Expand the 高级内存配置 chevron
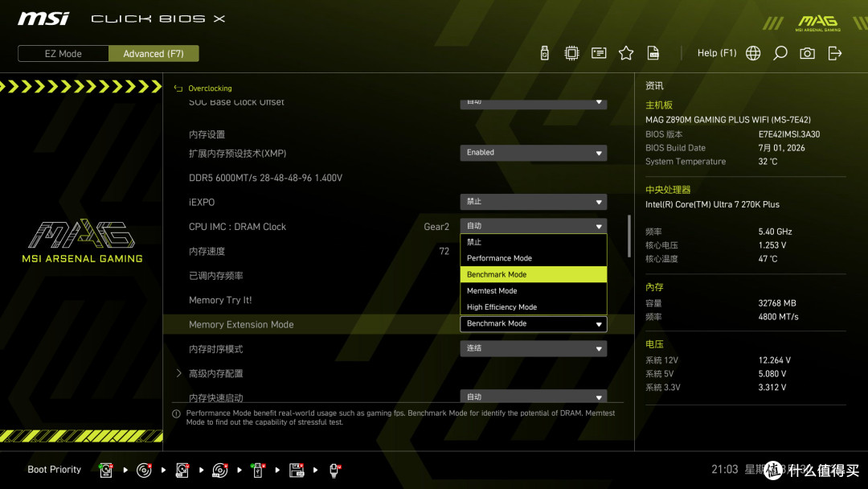Viewport: 868px width, 489px height. tap(178, 373)
